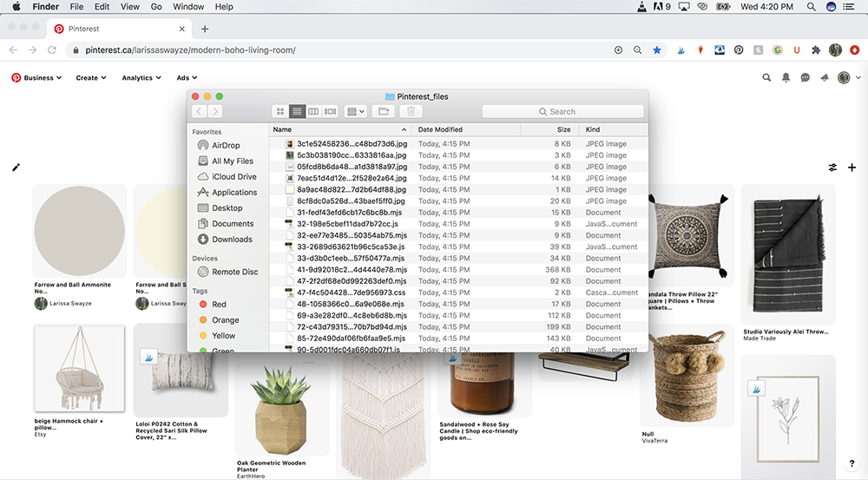868x480 pixels.
Task: Go forward in the Finder window
Action: pos(214,111)
